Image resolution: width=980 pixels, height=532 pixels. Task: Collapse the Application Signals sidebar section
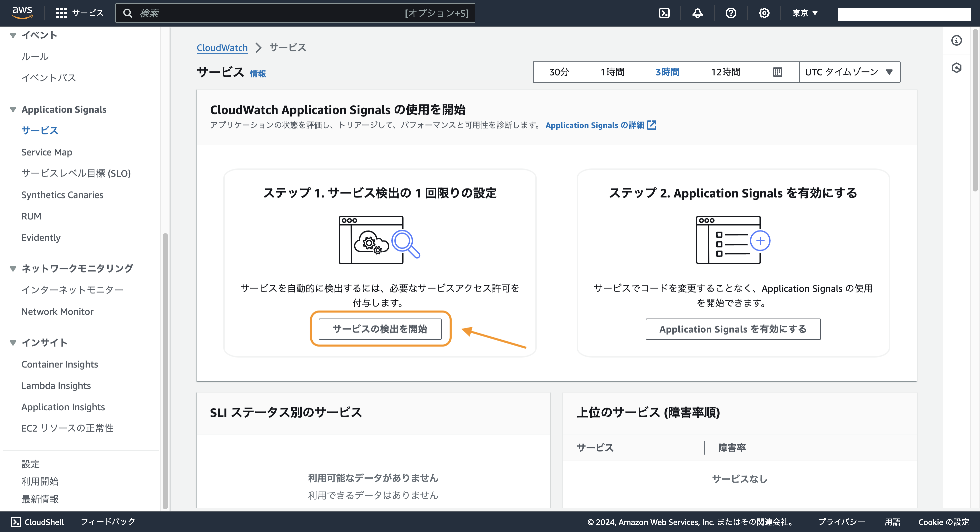(x=13, y=110)
